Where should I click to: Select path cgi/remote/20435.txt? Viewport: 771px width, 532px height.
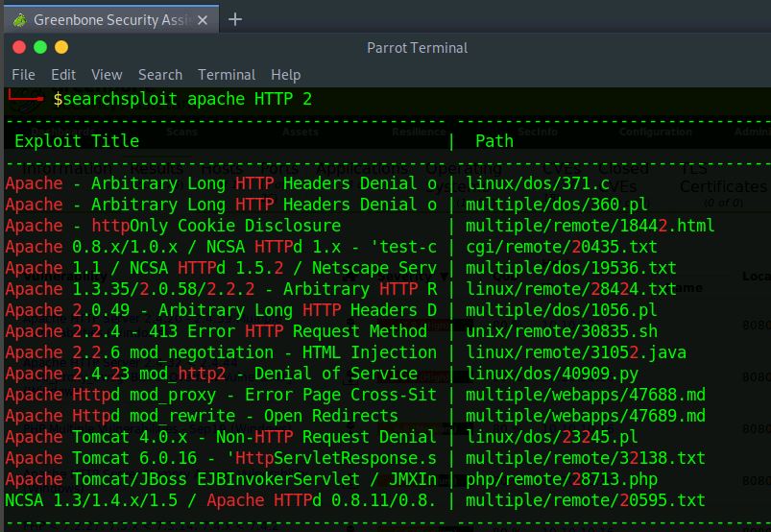point(562,247)
